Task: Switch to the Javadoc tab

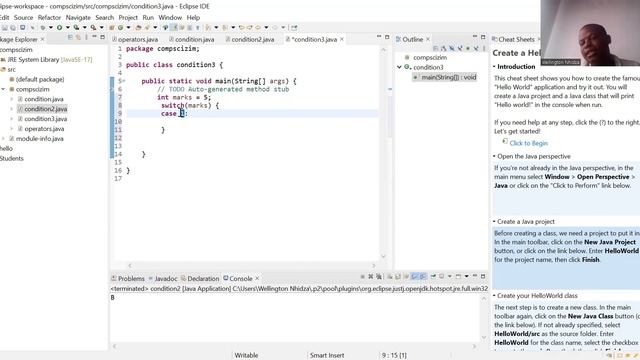Action: (163, 279)
